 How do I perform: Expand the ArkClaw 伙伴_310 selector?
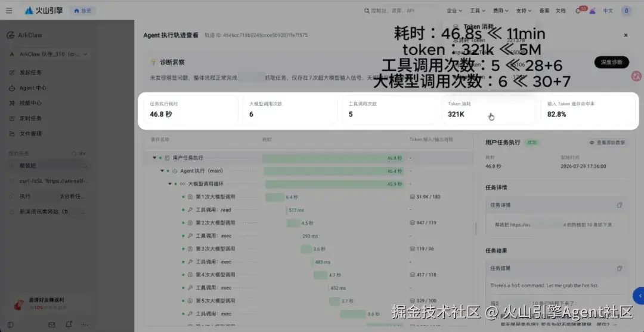(48, 54)
